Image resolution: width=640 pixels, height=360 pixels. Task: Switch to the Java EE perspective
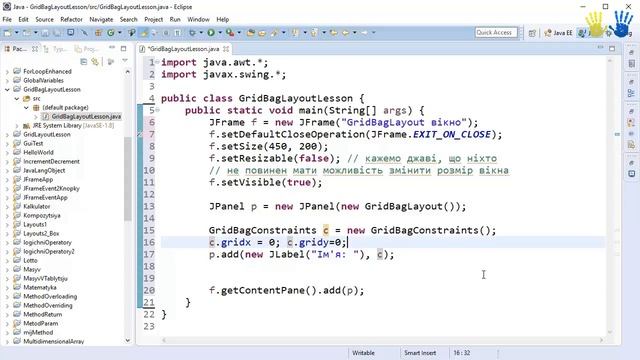pos(558,33)
